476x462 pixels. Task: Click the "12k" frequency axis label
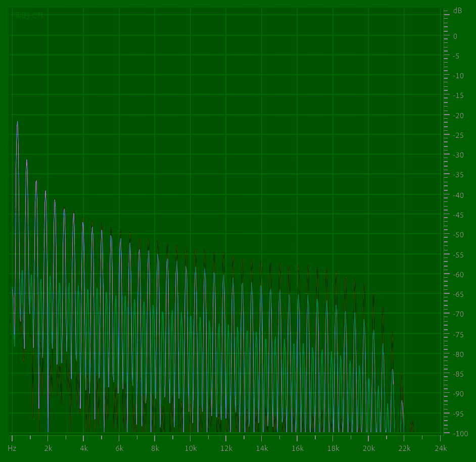point(226,448)
